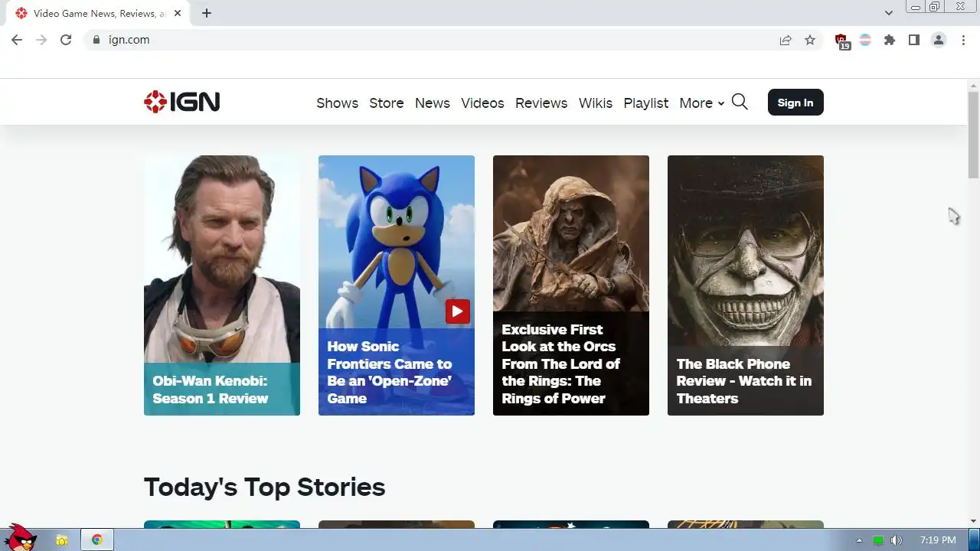Open the Wikis section

tap(596, 103)
